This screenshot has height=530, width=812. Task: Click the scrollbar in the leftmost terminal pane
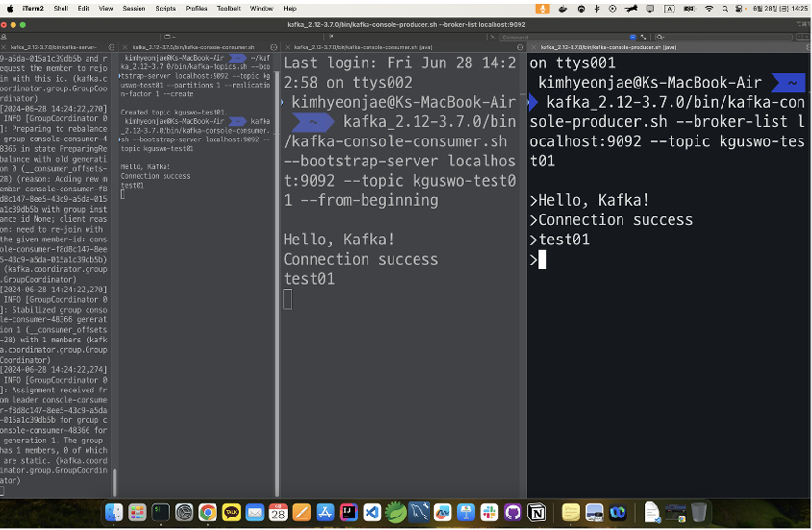point(114,481)
